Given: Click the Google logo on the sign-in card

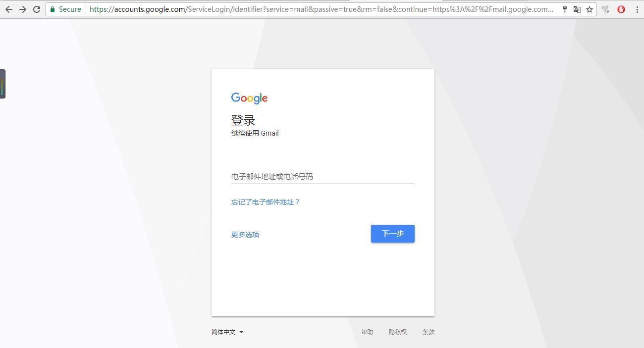Looking at the screenshot, I should (249, 98).
